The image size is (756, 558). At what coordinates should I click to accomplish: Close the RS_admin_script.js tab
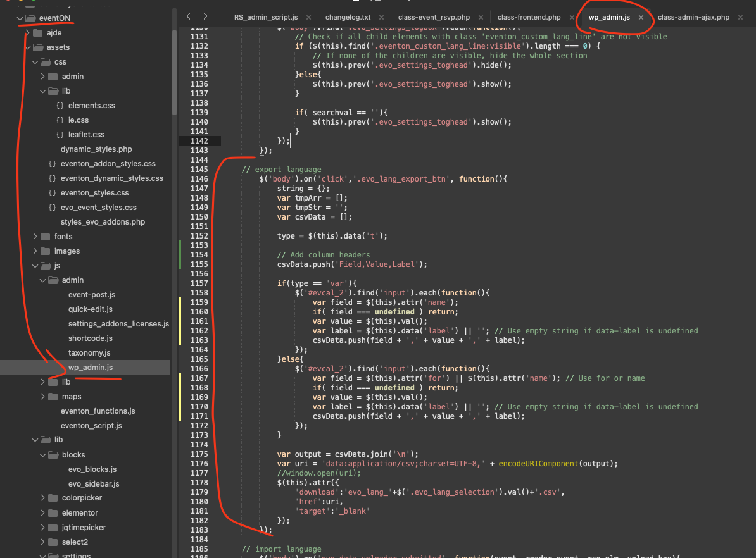308,17
